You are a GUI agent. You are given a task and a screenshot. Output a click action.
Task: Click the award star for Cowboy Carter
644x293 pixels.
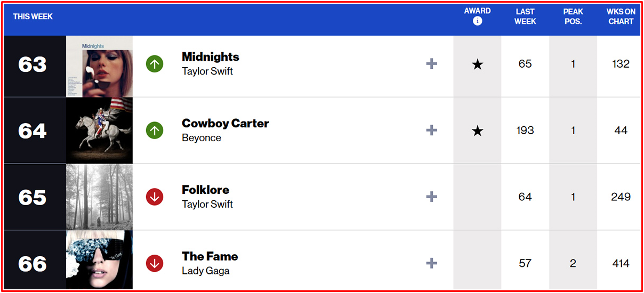(x=477, y=131)
